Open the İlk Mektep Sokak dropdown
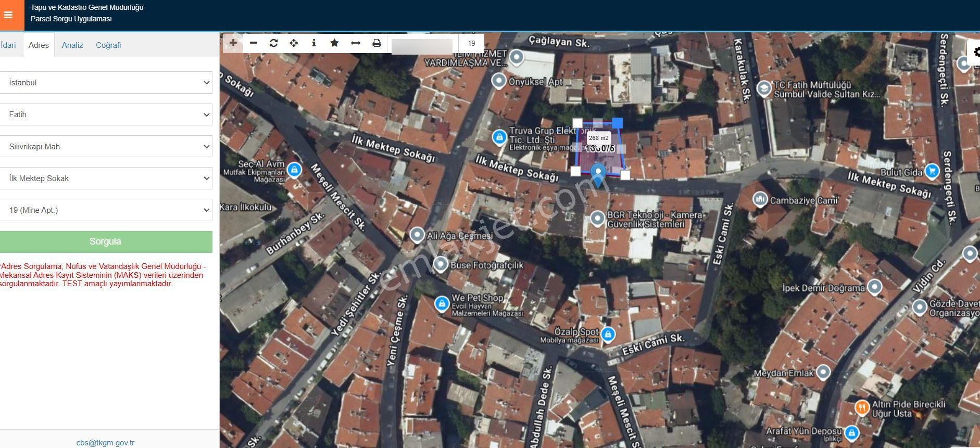This screenshot has width=980, height=448. click(x=106, y=178)
